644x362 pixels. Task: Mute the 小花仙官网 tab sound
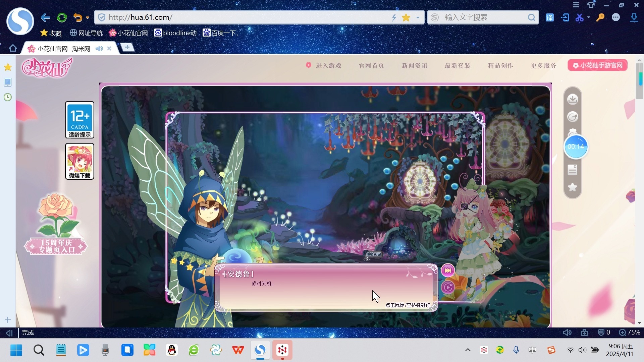pos(99,48)
